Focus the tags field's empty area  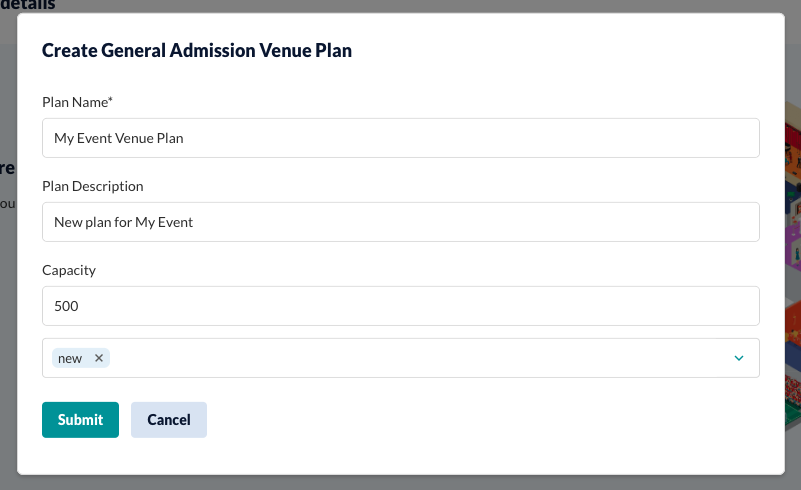click(419, 358)
